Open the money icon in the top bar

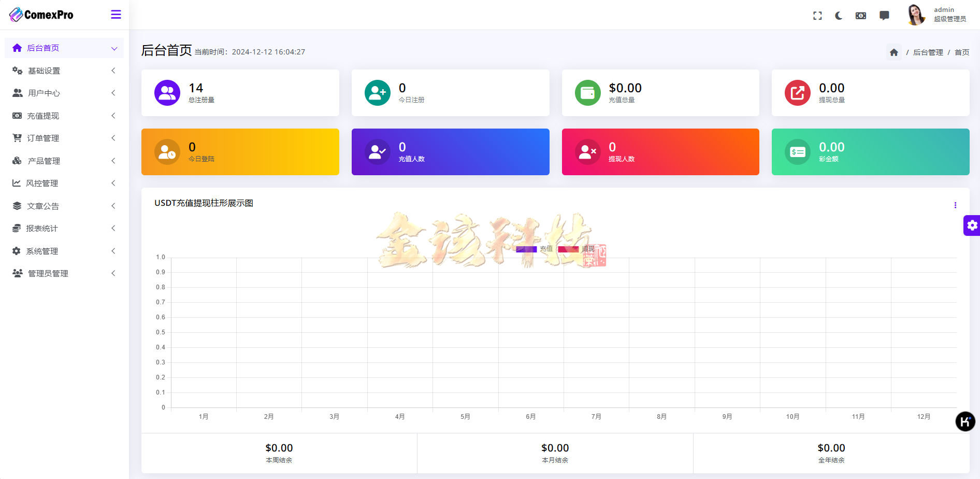861,16
